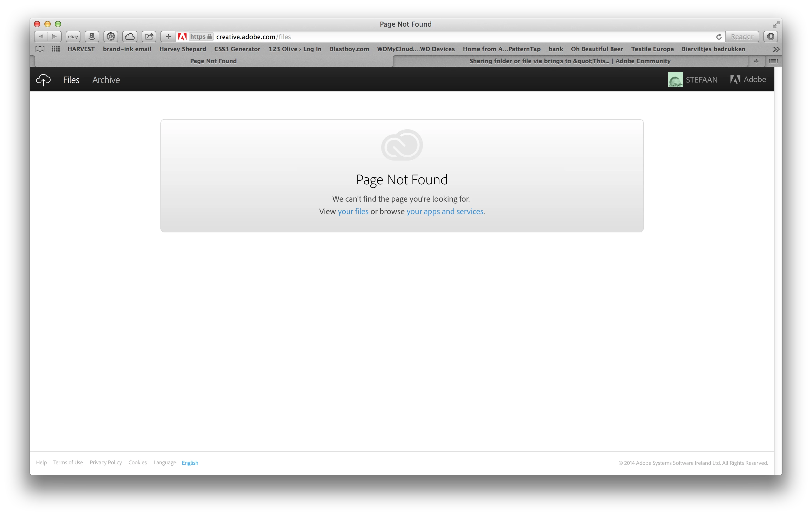The width and height of the screenshot is (812, 516).
Task: Click the eBay toolbar button
Action: point(73,36)
